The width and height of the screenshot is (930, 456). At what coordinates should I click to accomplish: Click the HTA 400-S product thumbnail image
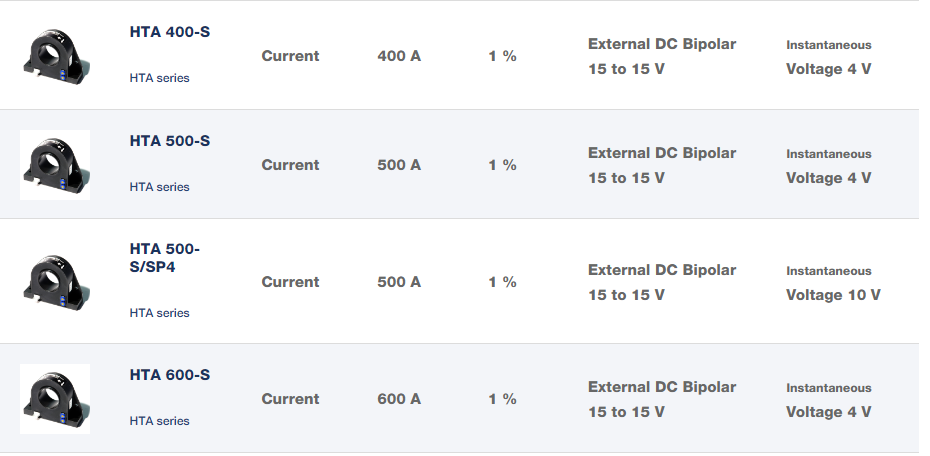[x=54, y=56]
